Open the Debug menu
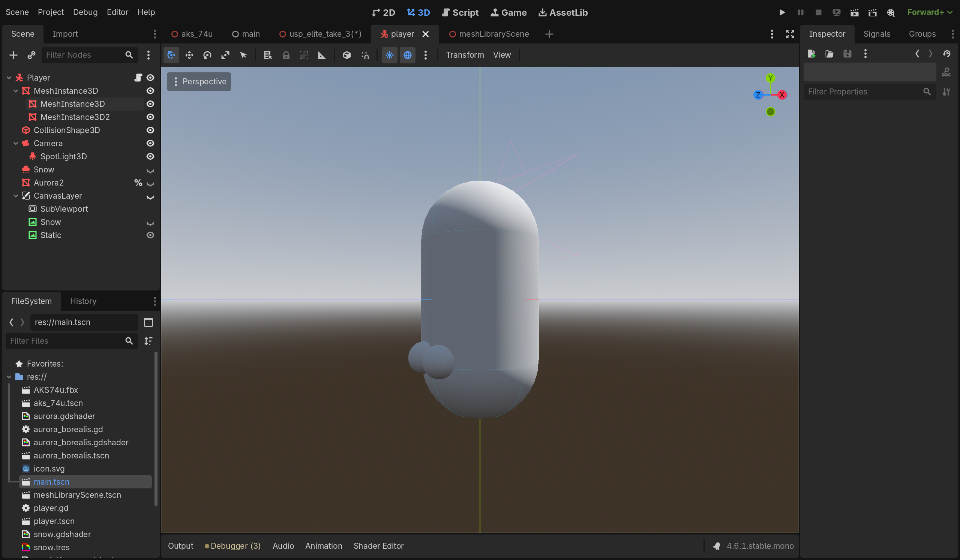 (85, 12)
